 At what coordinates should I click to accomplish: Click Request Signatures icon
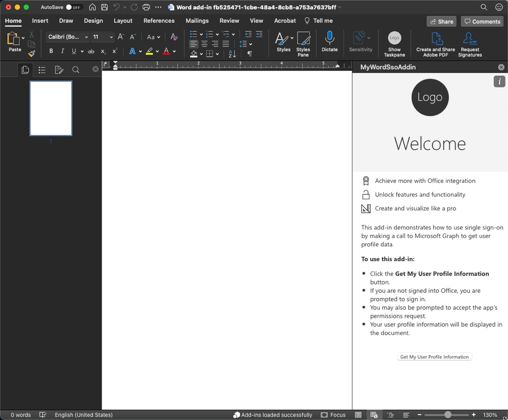click(470, 44)
